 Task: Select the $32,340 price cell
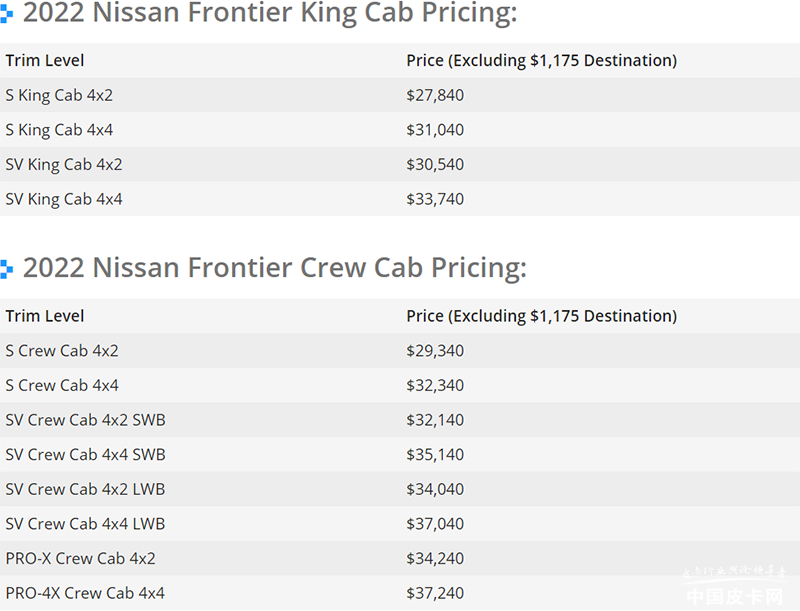(435, 385)
